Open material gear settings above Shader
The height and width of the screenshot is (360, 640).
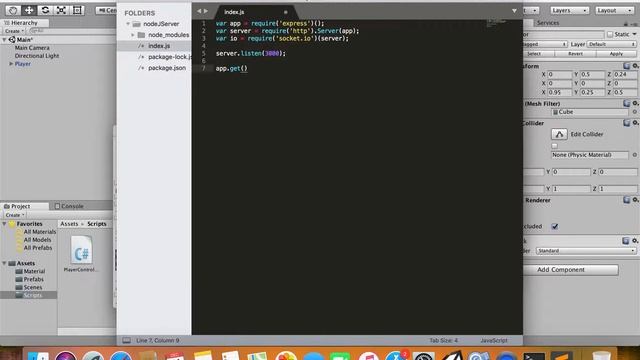tap(635, 241)
